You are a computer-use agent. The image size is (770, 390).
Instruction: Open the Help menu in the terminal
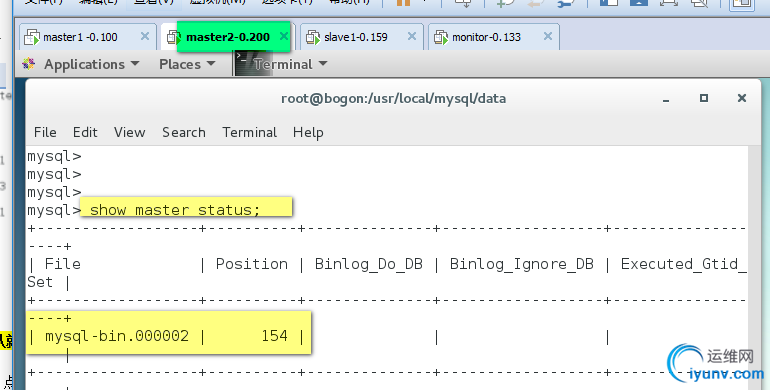click(308, 132)
